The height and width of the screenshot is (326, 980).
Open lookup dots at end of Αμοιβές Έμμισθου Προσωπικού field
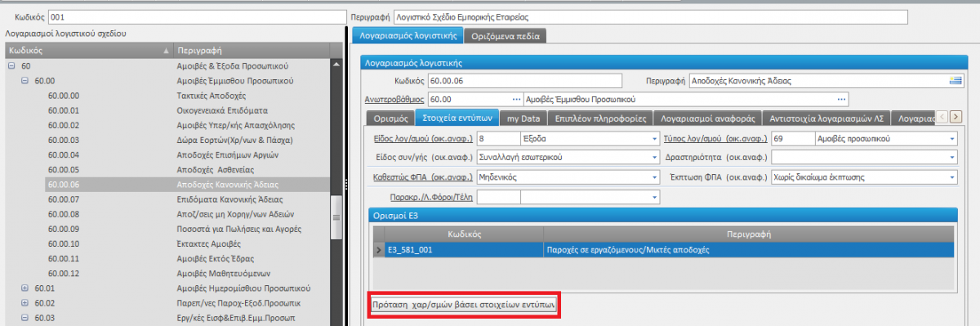841,99
